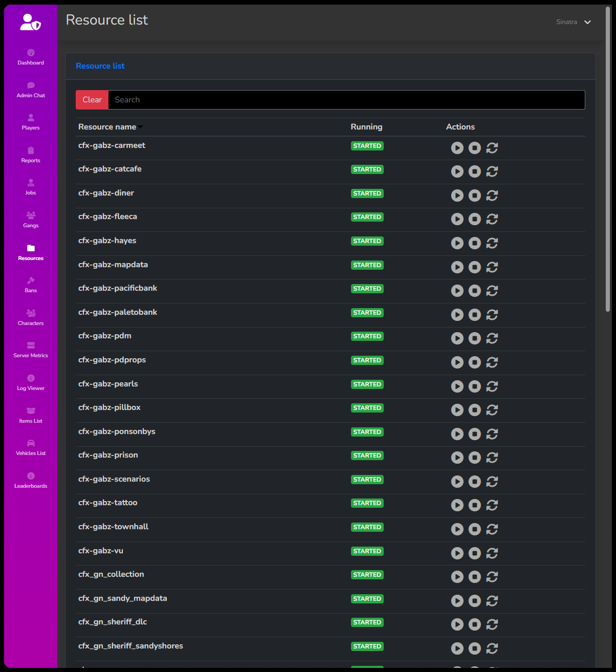This screenshot has height=672, width=616.
Task: Go to Items List
Action: point(31,416)
